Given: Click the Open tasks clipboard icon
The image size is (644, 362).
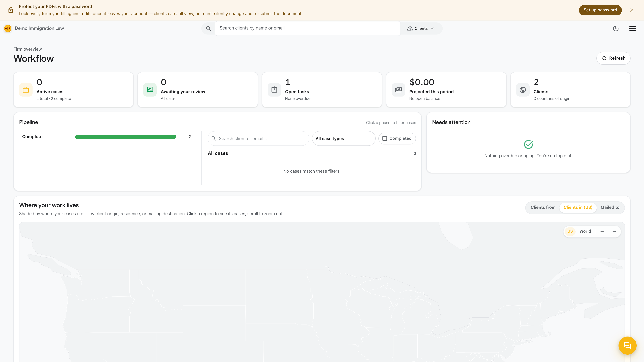Looking at the screenshot, I should tap(274, 90).
